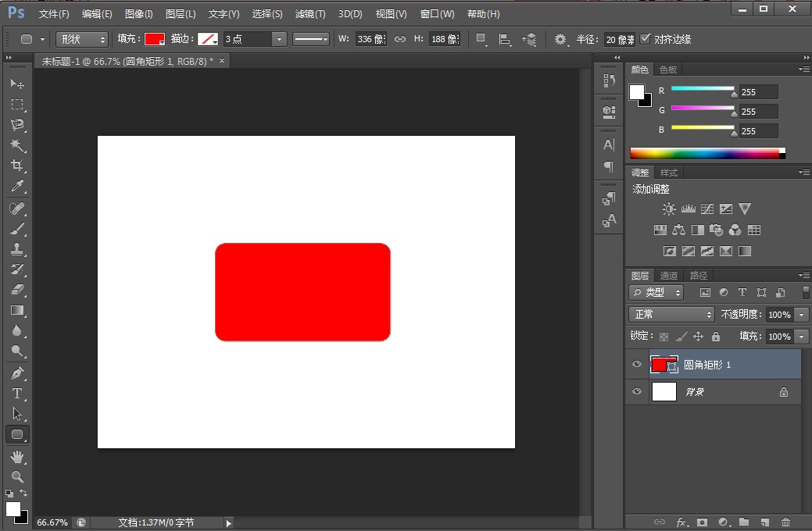Switch to the 路径 tab

tap(698, 276)
